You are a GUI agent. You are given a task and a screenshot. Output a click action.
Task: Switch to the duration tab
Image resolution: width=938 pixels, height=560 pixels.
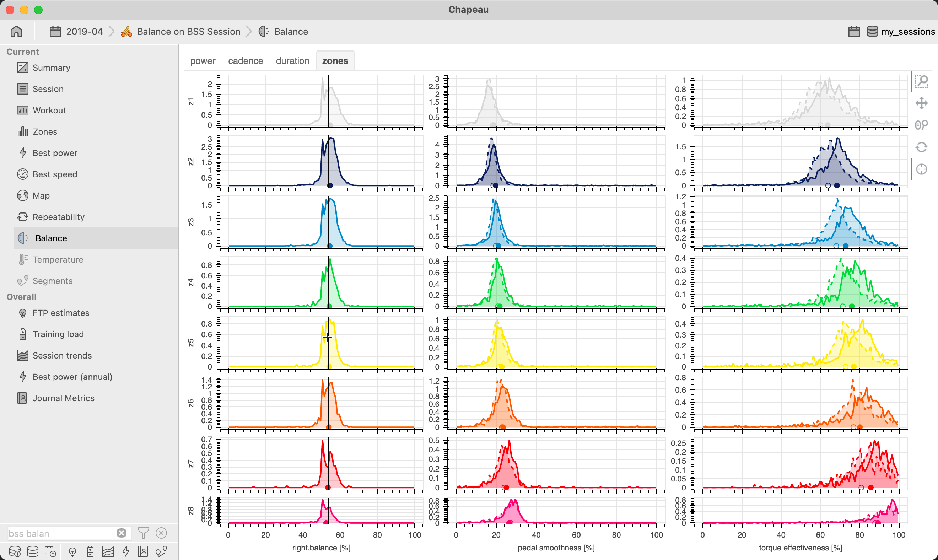click(x=292, y=61)
